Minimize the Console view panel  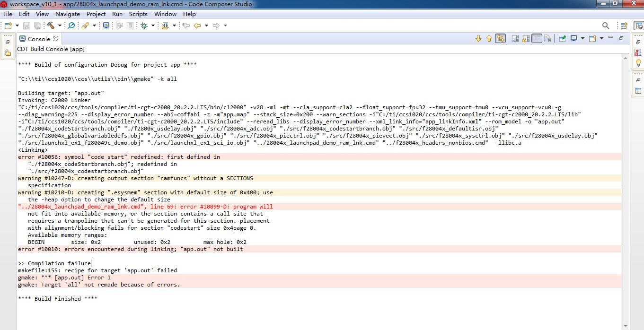[611, 37]
